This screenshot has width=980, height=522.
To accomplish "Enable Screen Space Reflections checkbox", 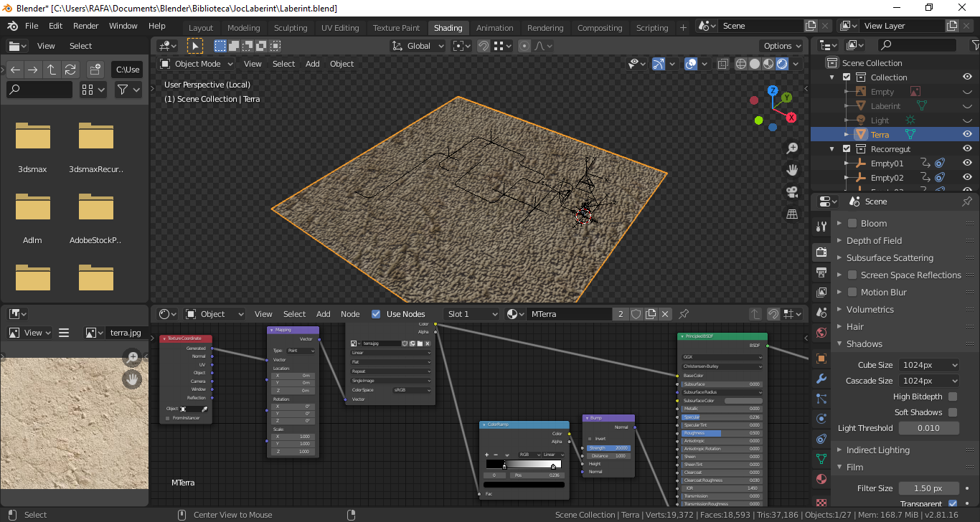I will [x=852, y=275].
